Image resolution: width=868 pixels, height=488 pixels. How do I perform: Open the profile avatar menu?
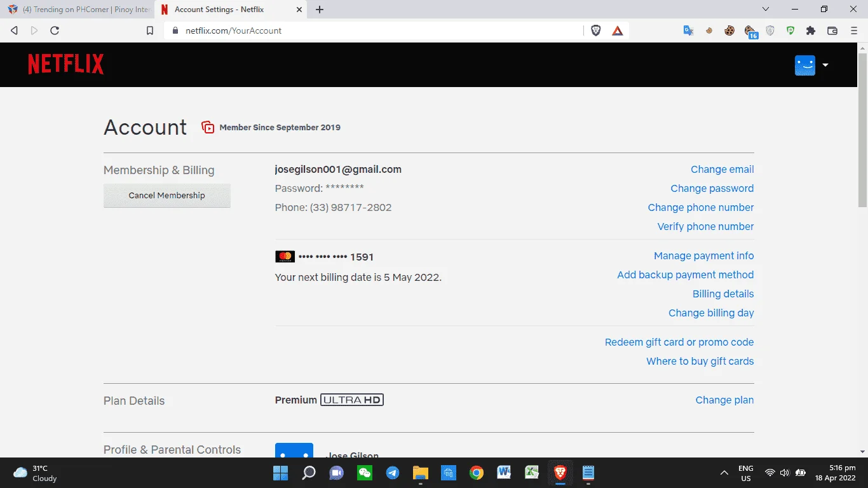coord(804,65)
